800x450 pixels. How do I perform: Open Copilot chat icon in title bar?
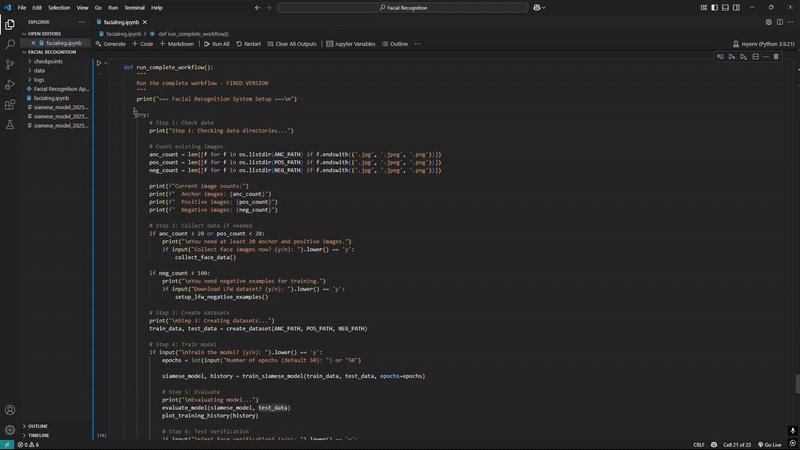click(537, 8)
